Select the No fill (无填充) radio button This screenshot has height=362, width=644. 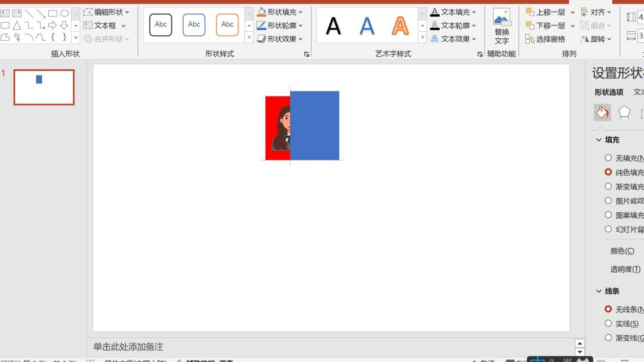click(x=608, y=158)
